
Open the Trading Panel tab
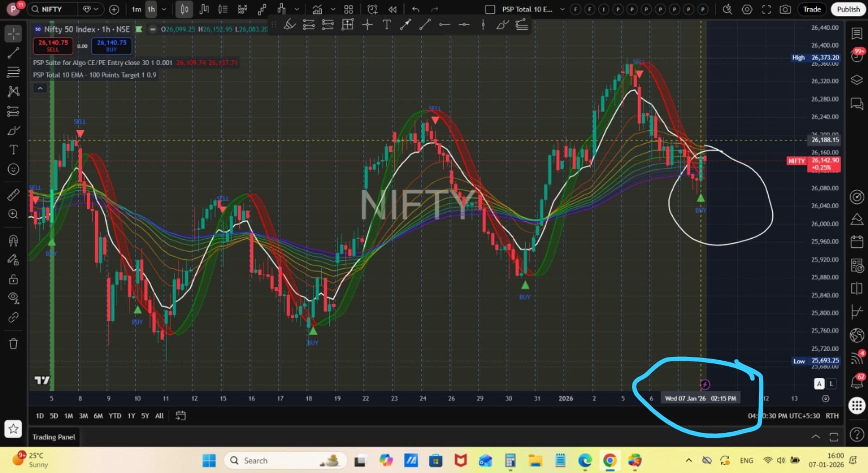click(54, 437)
